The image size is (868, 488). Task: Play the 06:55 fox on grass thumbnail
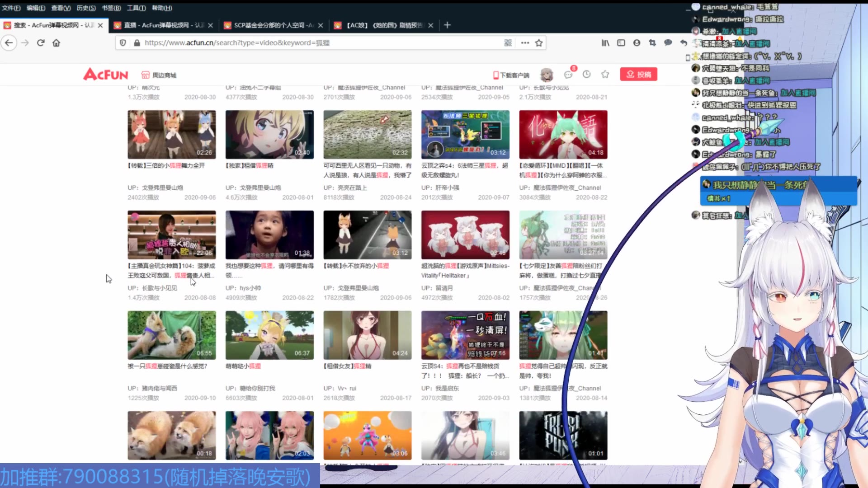click(x=172, y=335)
